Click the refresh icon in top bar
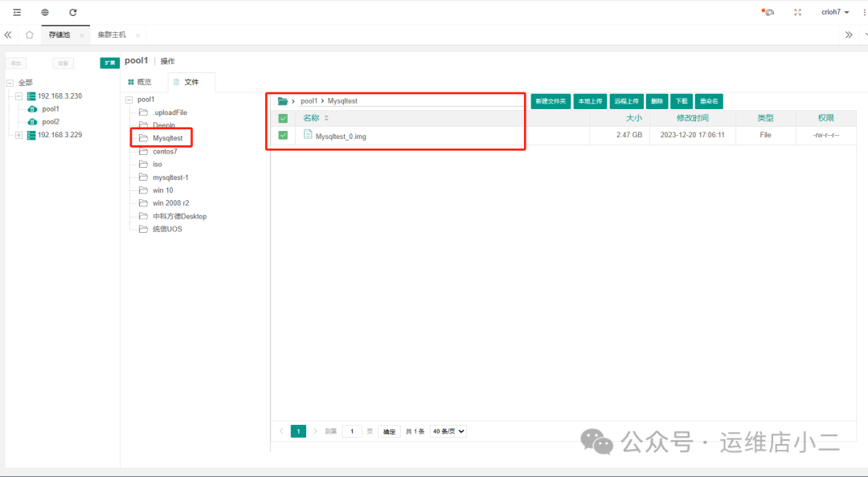Viewport: 868px width, 477px height. point(72,12)
